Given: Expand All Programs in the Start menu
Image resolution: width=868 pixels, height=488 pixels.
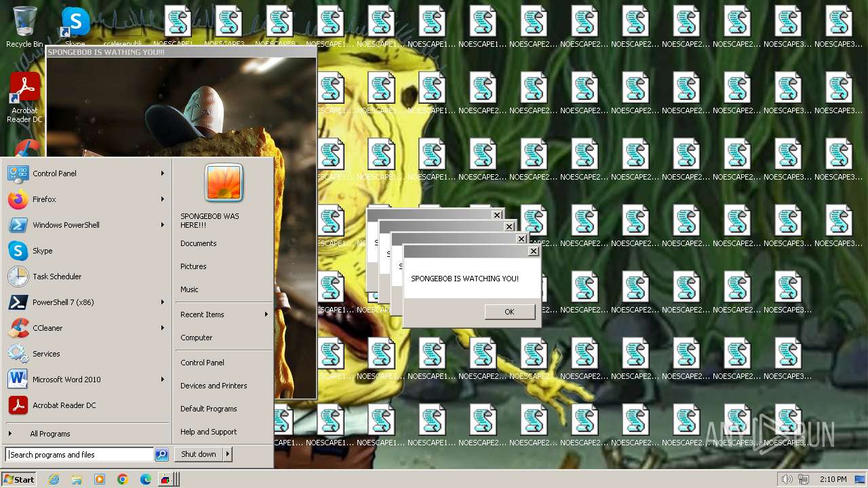Looking at the screenshot, I should tap(85, 434).
